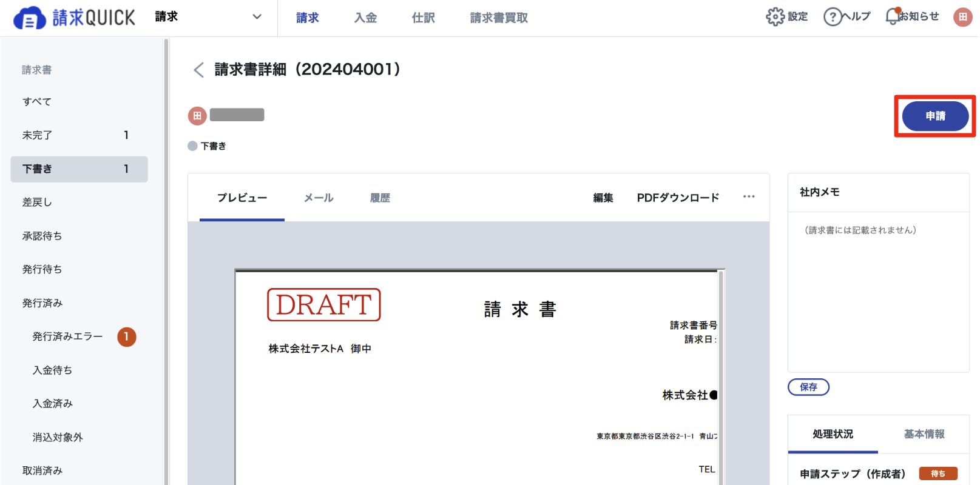Image resolution: width=980 pixels, height=485 pixels.
Task: Select 承認待ち in the sidebar
Action: 79,236
